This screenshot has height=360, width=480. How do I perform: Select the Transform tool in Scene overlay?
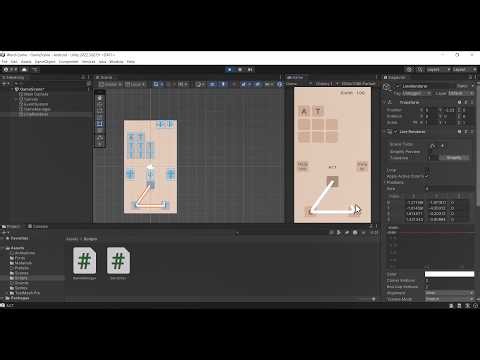coord(100,130)
